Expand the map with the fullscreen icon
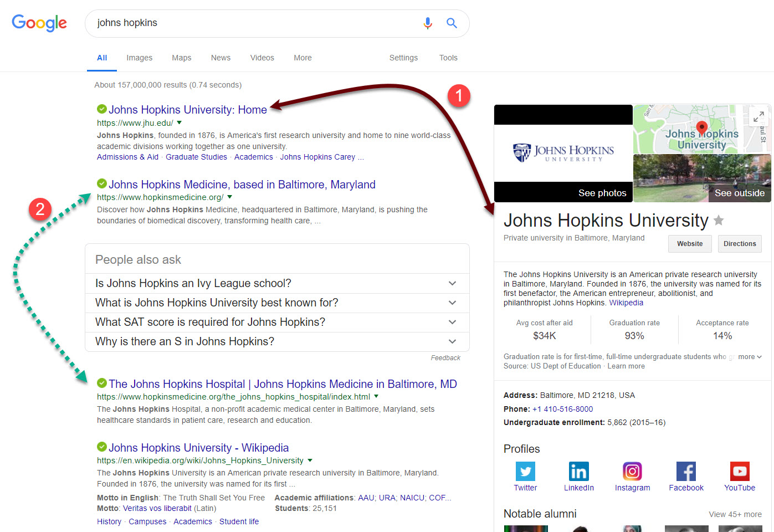This screenshot has height=532, width=774. (758, 117)
